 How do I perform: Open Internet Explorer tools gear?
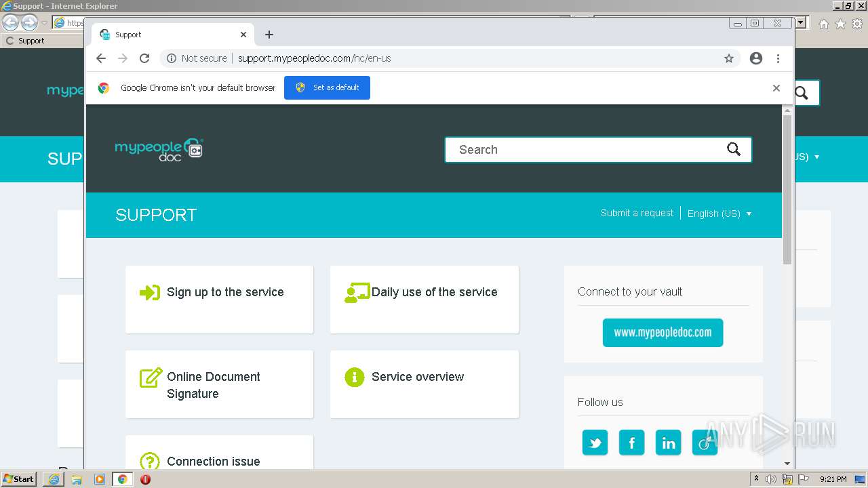click(x=858, y=24)
